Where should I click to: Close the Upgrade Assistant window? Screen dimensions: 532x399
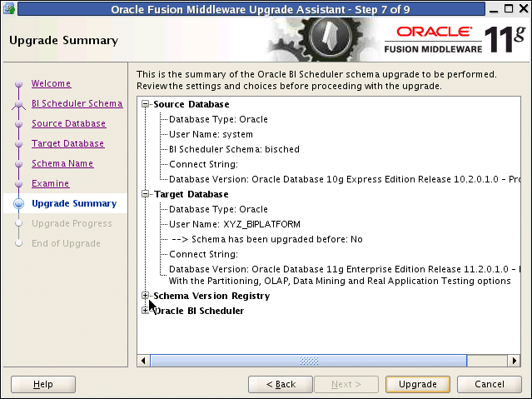[x=524, y=9]
